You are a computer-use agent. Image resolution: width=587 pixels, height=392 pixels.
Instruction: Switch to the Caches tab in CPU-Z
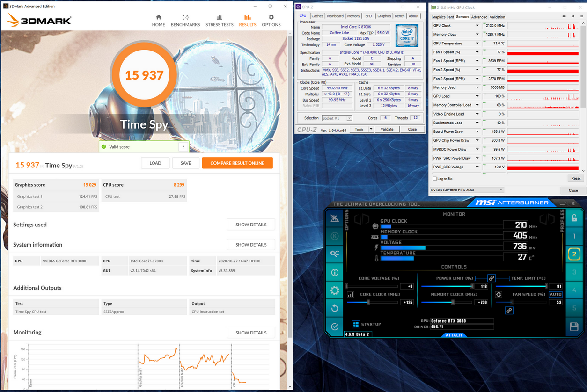click(x=317, y=16)
